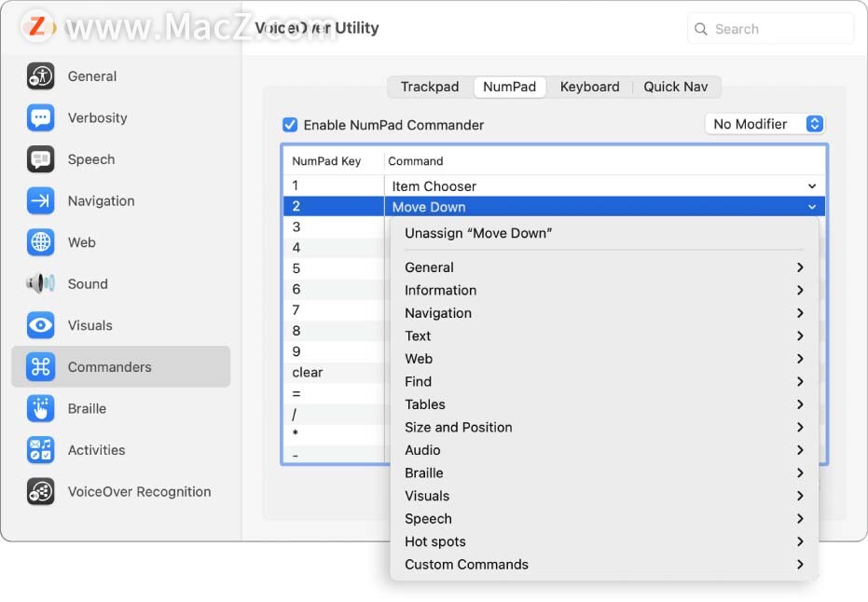Expand the Custom Commands submenu
Viewport: 868px width, 602px height.
click(604, 565)
